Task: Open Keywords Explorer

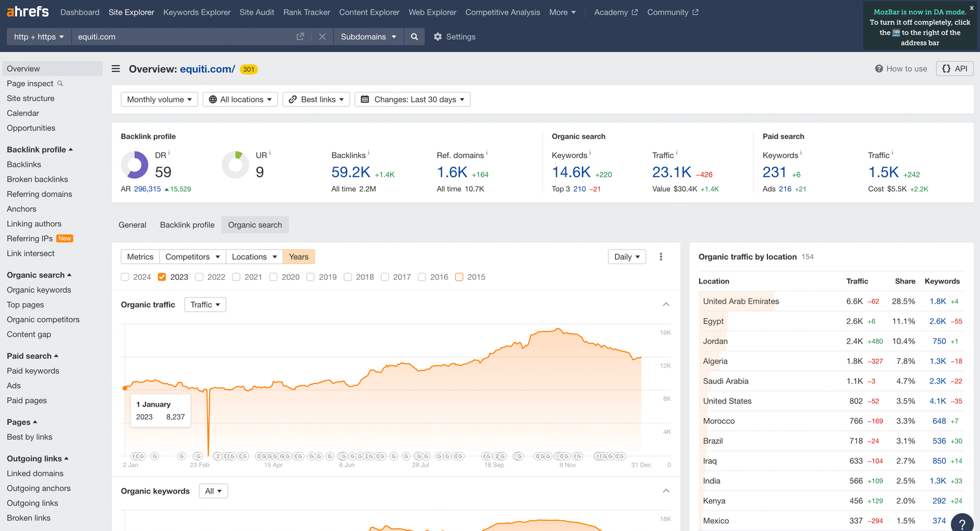Action: [x=197, y=12]
